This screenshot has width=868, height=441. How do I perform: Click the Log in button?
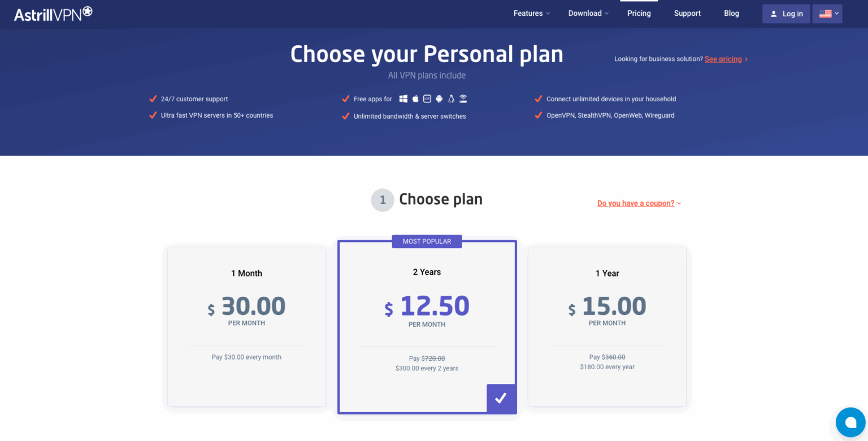click(786, 14)
